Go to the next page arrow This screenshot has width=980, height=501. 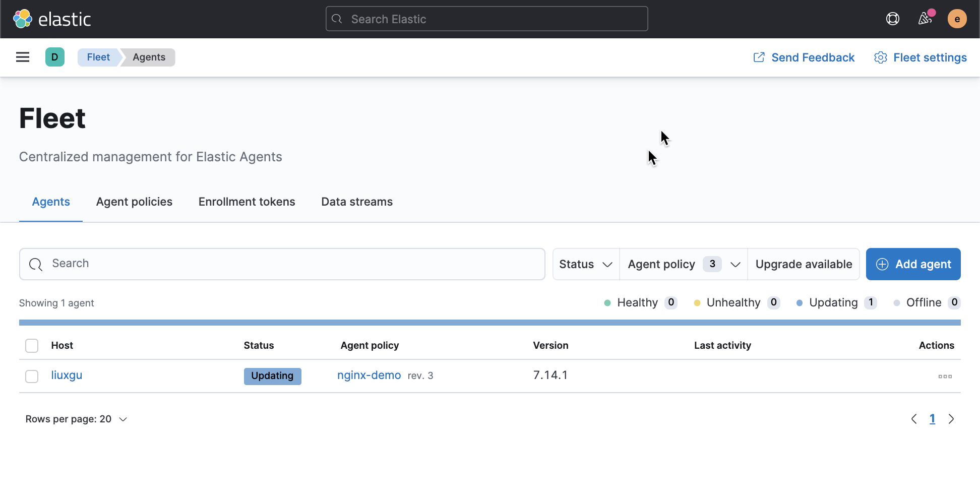(x=951, y=419)
